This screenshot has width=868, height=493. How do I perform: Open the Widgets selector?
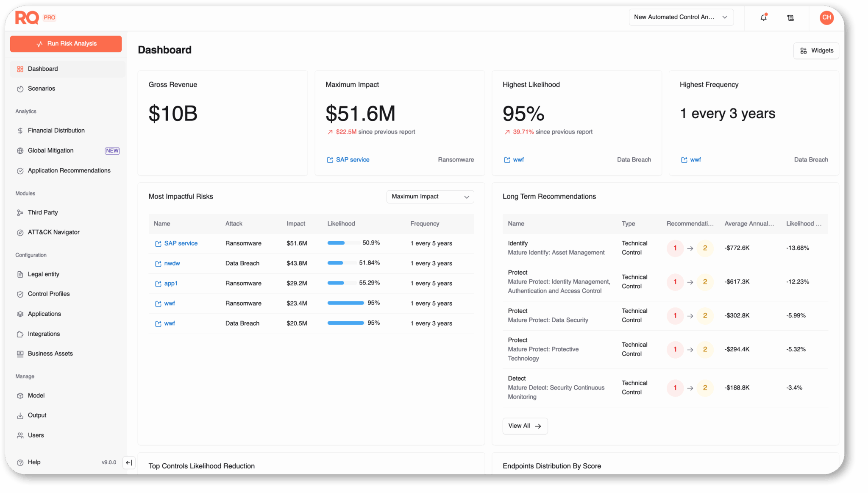(816, 51)
